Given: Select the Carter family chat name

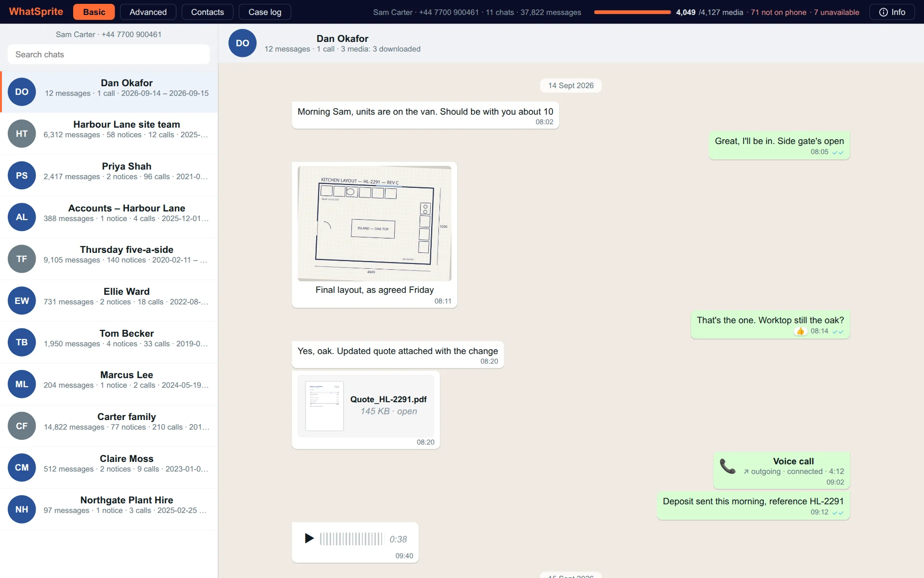Looking at the screenshot, I should coord(127,417).
